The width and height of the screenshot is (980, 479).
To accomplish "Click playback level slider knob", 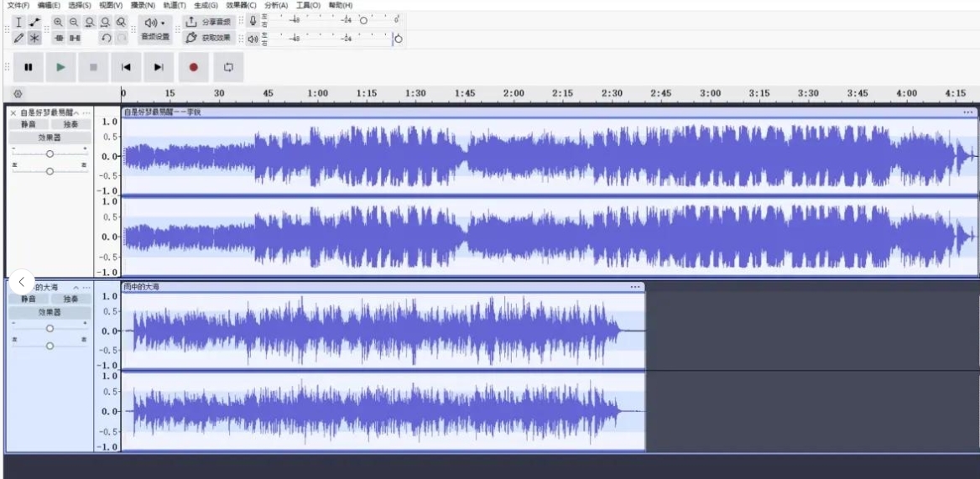I will click(x=398, y=39).
